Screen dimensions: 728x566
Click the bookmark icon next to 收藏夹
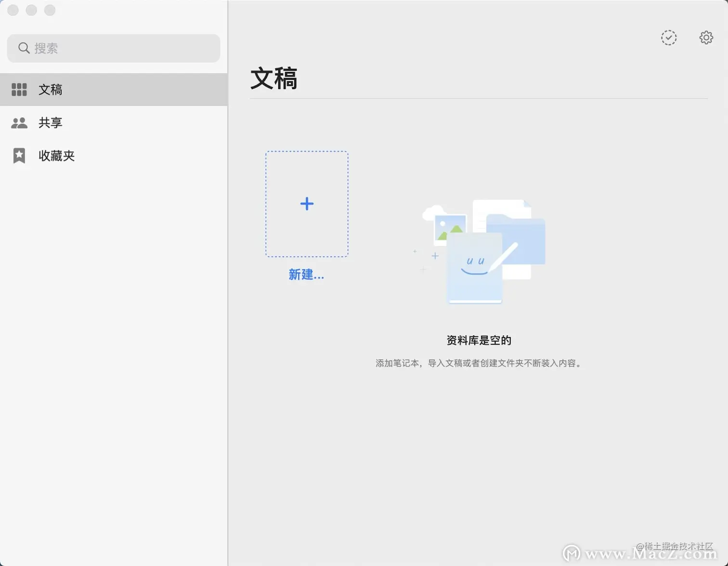pyautogui.click(x=19, y=155)
